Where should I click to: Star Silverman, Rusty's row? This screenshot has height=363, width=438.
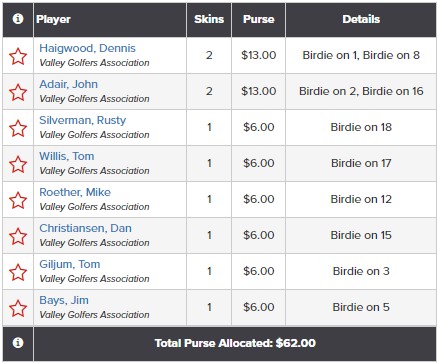point(18,128)
